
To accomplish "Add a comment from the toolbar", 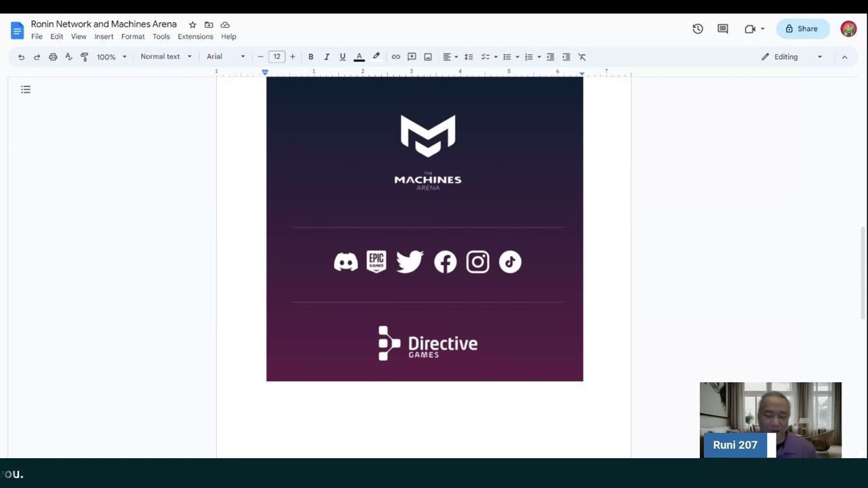I will point(412,57).
